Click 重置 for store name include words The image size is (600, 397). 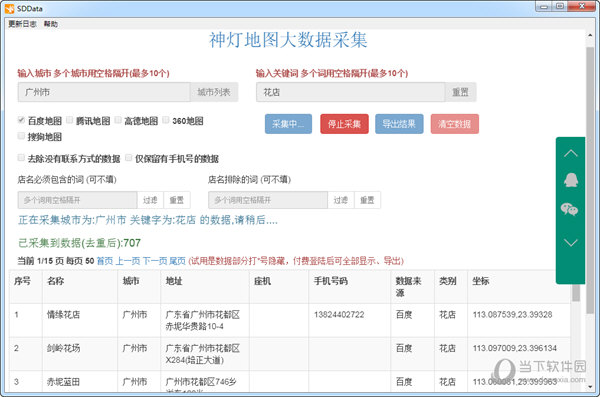[x=177, y=200]
